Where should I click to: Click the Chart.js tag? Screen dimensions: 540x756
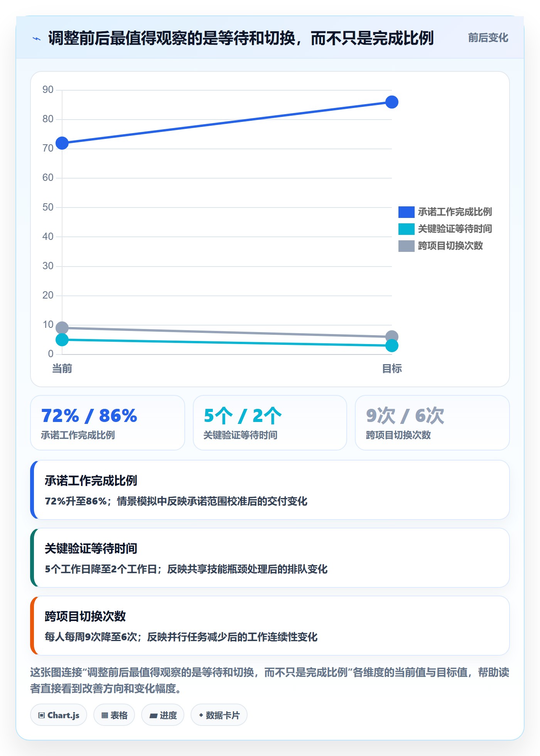(59, 715)
